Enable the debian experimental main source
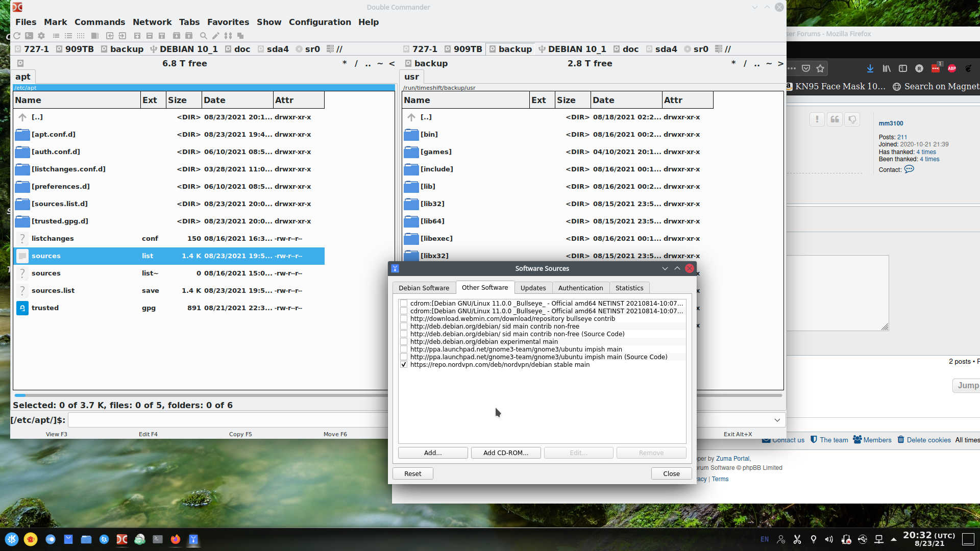This screenshot has height=551, width=980. coord(404,341)
